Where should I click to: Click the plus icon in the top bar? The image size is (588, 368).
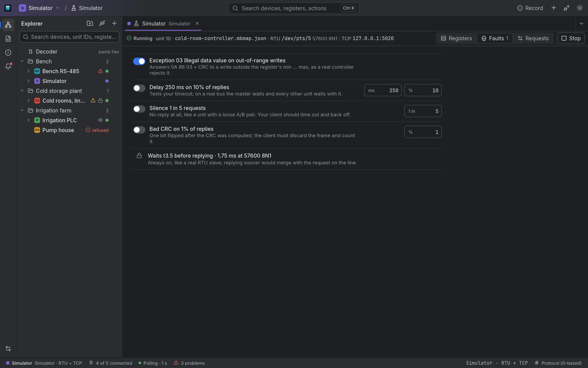[x=554, y=8]
